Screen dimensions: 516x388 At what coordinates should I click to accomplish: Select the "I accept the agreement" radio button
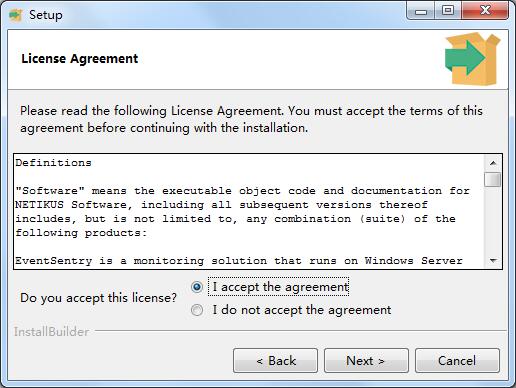pos(197,287)
